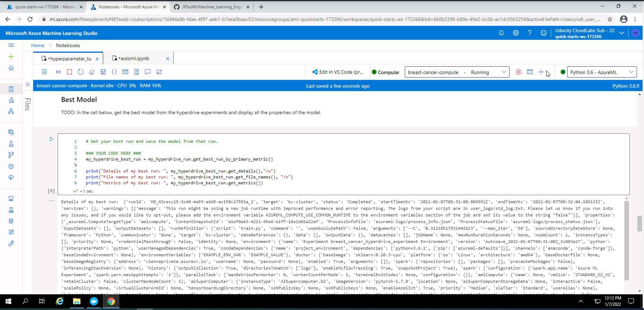Image resolution: width=644 pixels, height=310 pixels.
Task: Click the focus mode pop-out icon
Action: (x=159, y=72)
